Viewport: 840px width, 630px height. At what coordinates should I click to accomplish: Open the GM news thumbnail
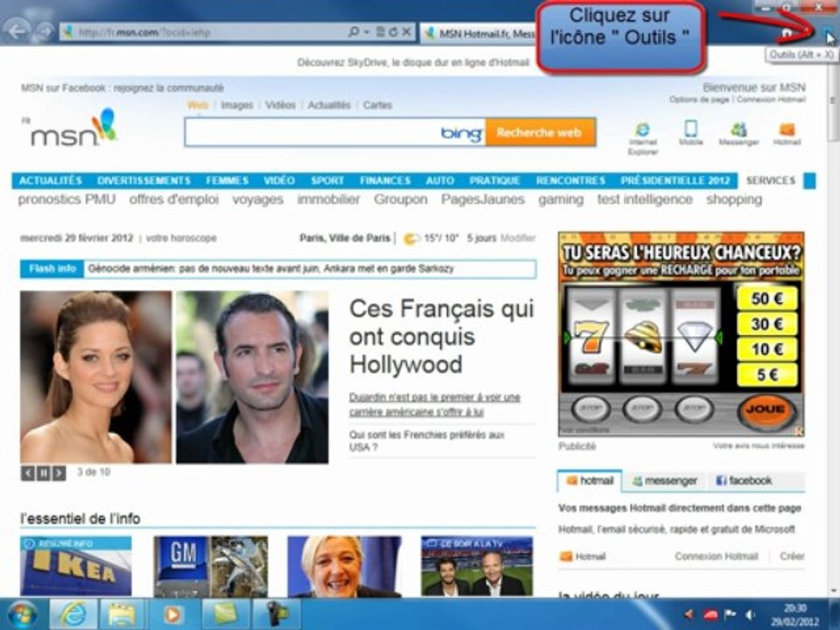211,566
